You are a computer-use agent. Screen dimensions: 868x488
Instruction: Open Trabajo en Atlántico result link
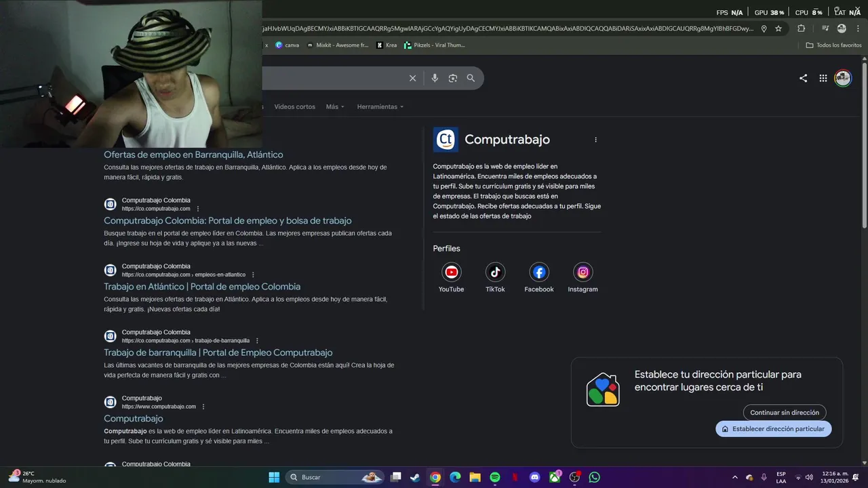202,287
